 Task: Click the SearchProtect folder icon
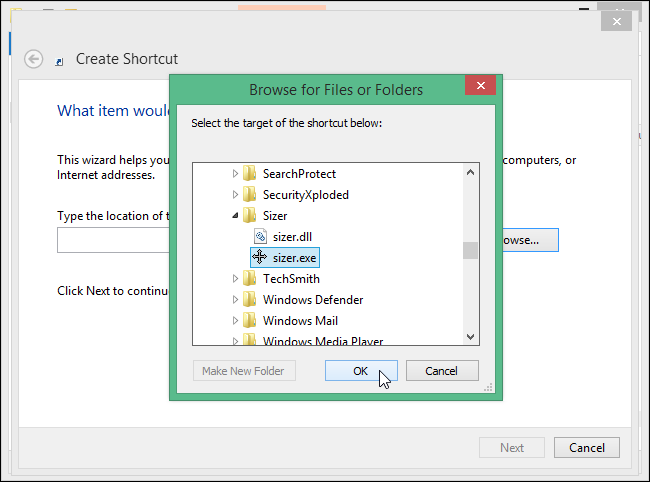click(x=250, y=174)
